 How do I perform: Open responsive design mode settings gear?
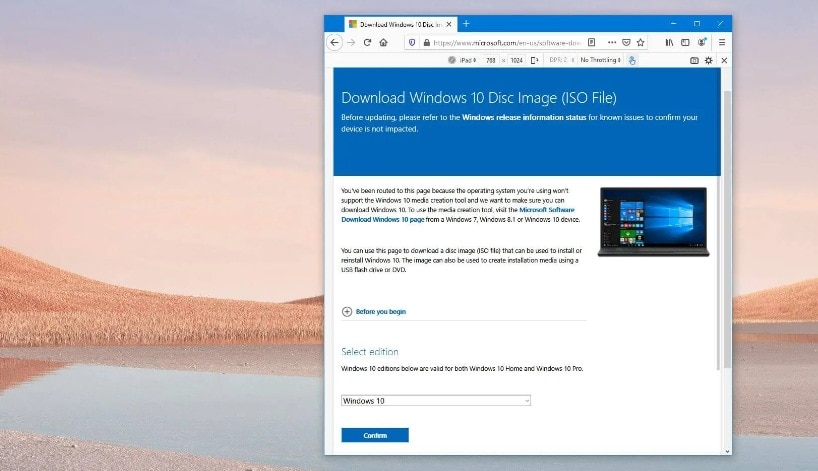(x=708, y=61)
